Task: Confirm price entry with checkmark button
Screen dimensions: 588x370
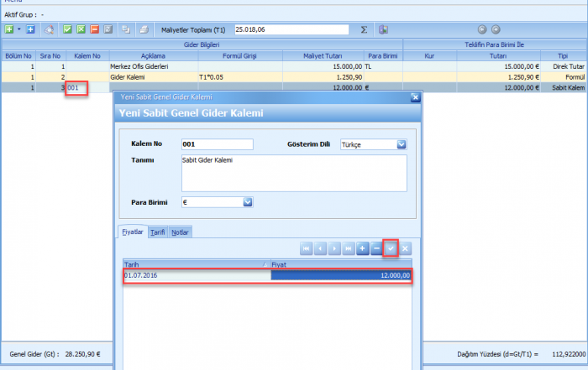Action: [x=391, y=248]
